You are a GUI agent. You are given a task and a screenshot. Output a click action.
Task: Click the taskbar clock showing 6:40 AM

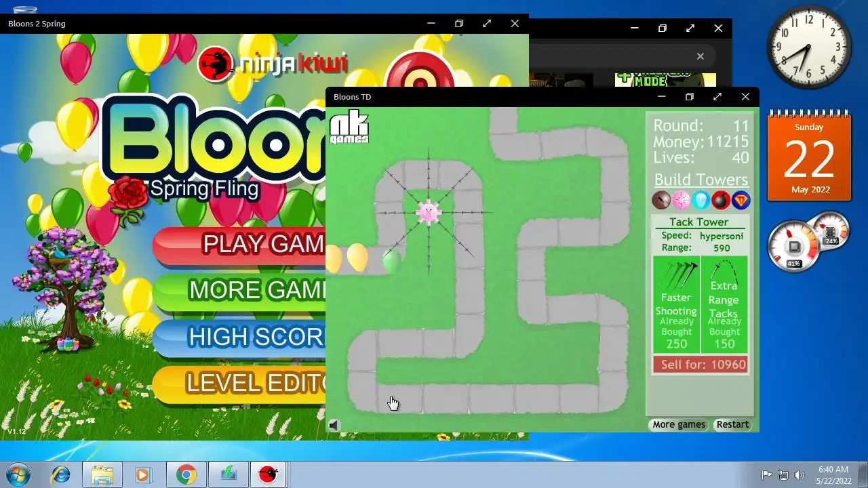click(833, 474)
